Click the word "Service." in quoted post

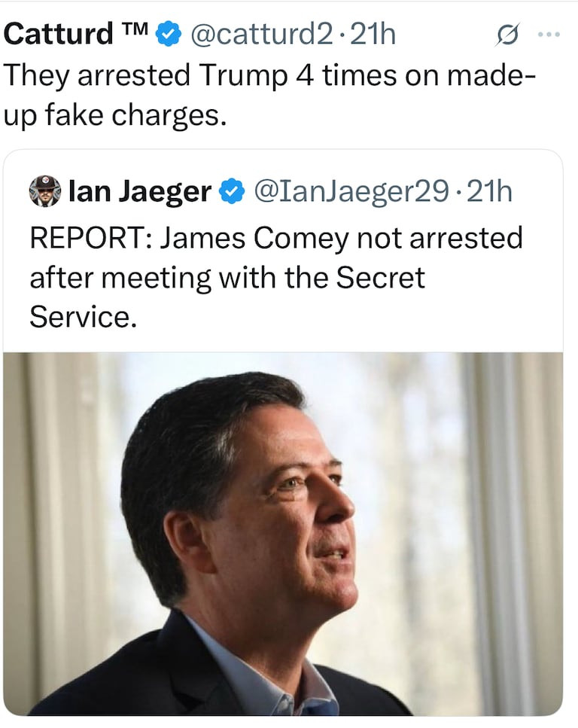[84, 317]
